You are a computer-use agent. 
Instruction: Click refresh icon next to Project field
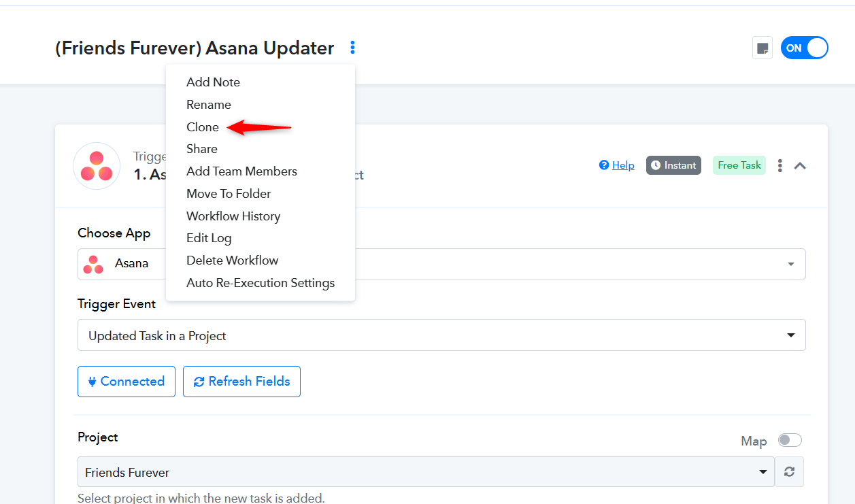click(x=790, y=472)
